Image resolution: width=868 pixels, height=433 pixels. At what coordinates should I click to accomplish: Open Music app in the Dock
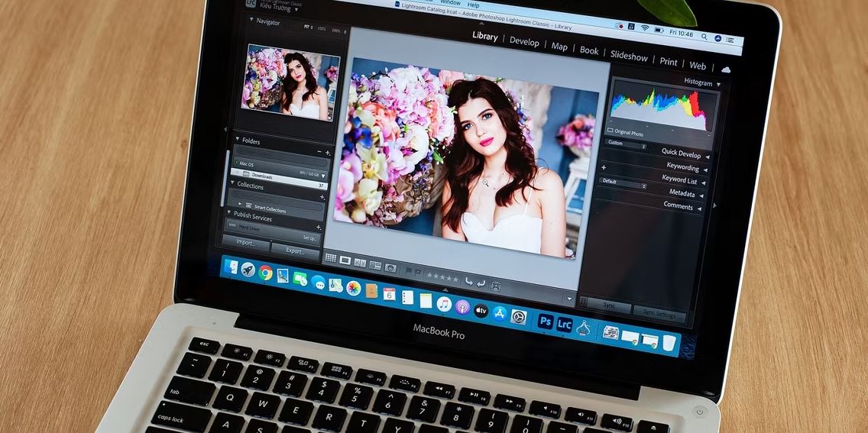coord(444,304)
